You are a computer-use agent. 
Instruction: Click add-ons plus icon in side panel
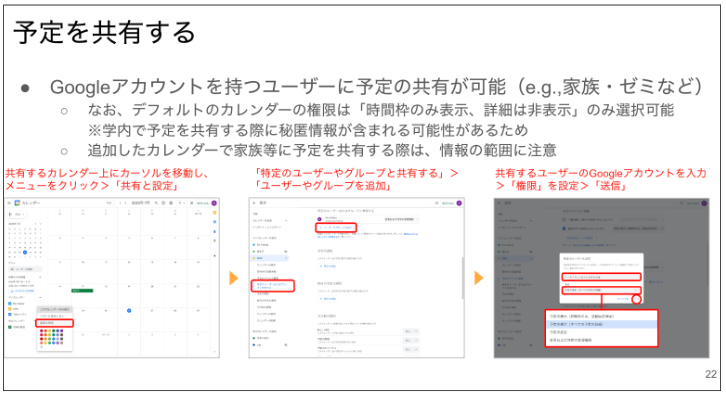pos(214,256)
